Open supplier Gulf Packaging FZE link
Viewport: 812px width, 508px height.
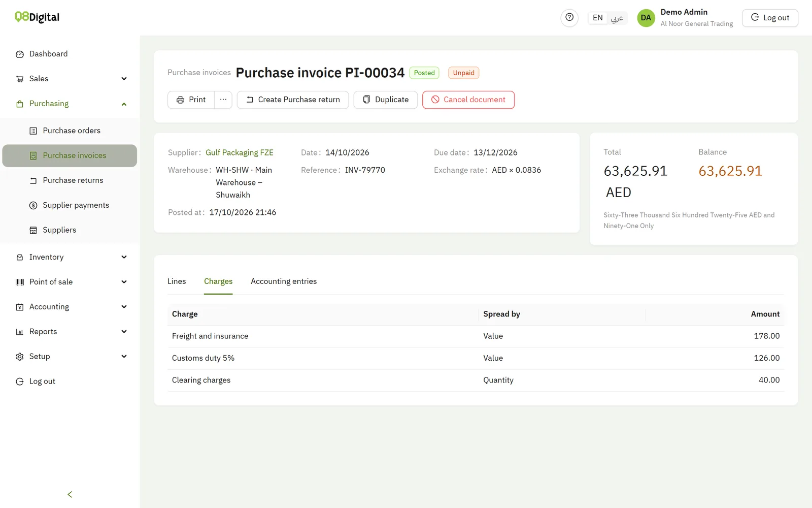click(x=240, y=152)
